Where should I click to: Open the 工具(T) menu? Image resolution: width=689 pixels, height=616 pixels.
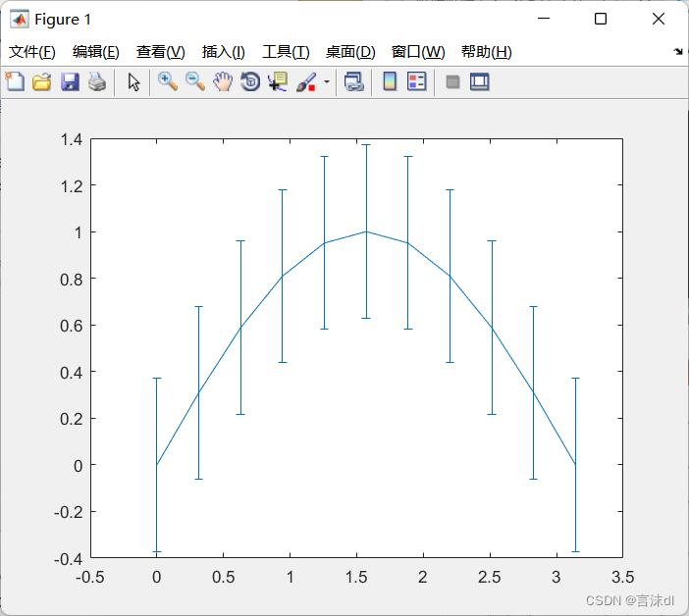pos(286,52)
